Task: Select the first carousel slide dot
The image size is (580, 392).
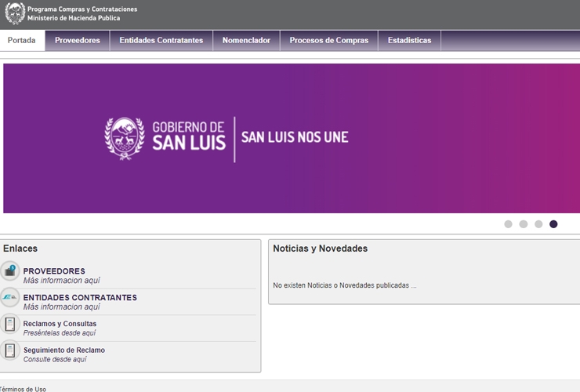Action: click(x=508, y=224)
